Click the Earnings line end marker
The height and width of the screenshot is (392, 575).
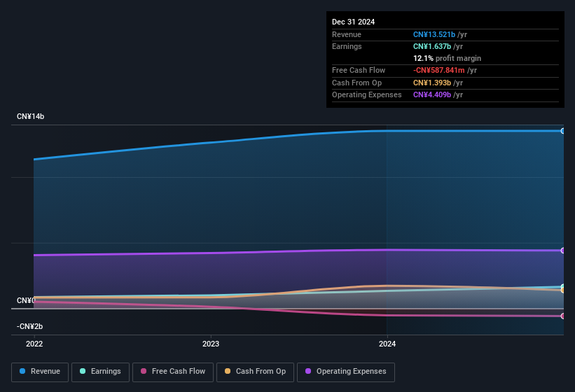pyautogui.click(x=563, y=286)
